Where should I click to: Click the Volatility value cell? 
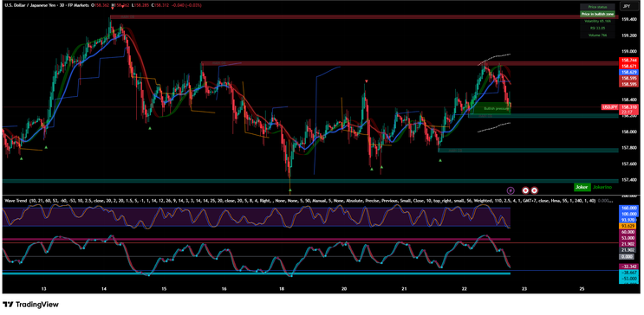[597, 21]
